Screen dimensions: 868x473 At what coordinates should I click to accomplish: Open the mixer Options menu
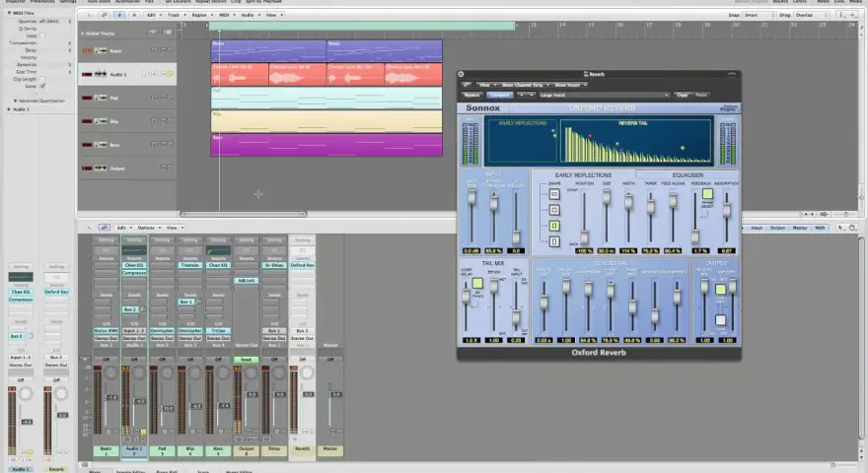(x=148, y=228)
